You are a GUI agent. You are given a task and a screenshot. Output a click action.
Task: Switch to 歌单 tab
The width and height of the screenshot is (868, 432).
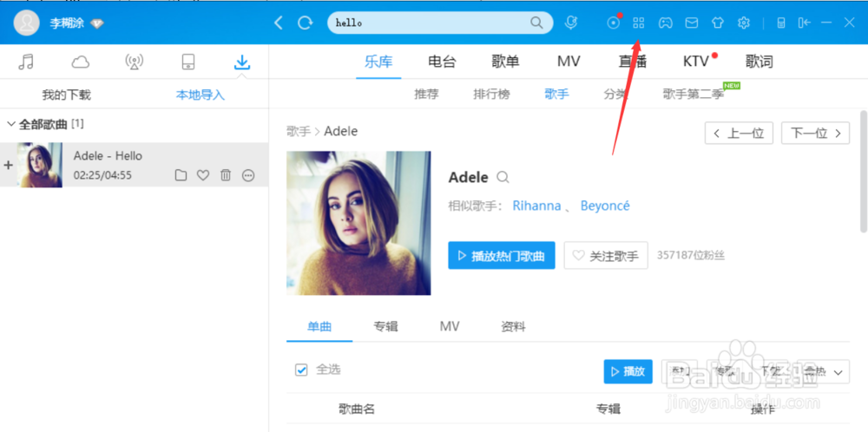505,62
